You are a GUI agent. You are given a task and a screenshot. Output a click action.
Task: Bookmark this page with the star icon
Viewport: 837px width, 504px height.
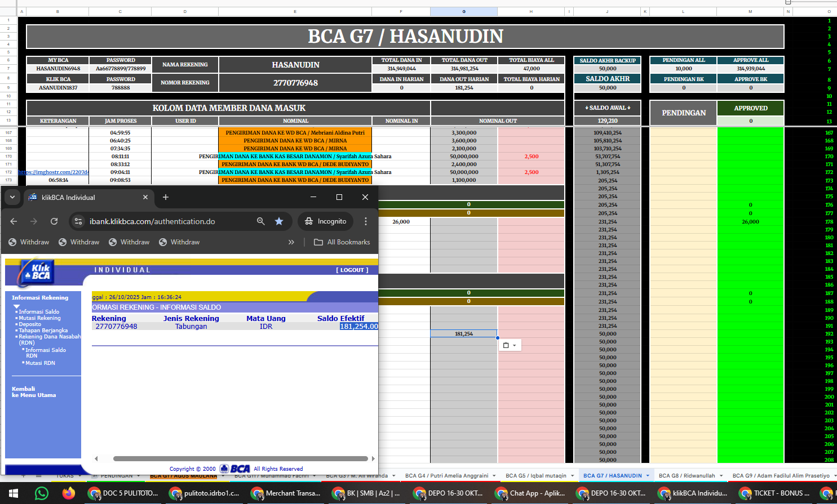279,221
